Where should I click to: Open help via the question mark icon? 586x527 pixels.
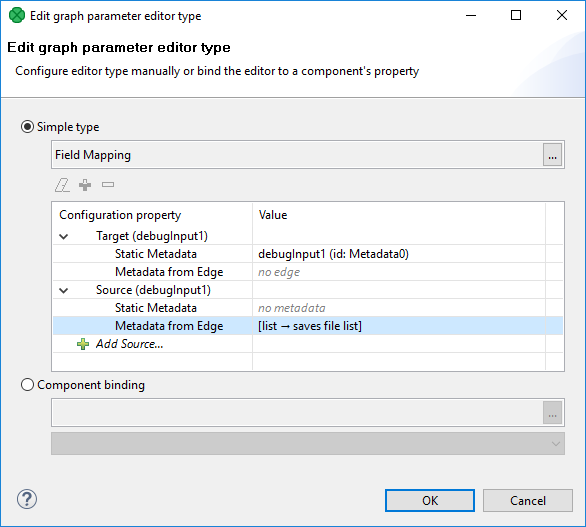point(27,499)
